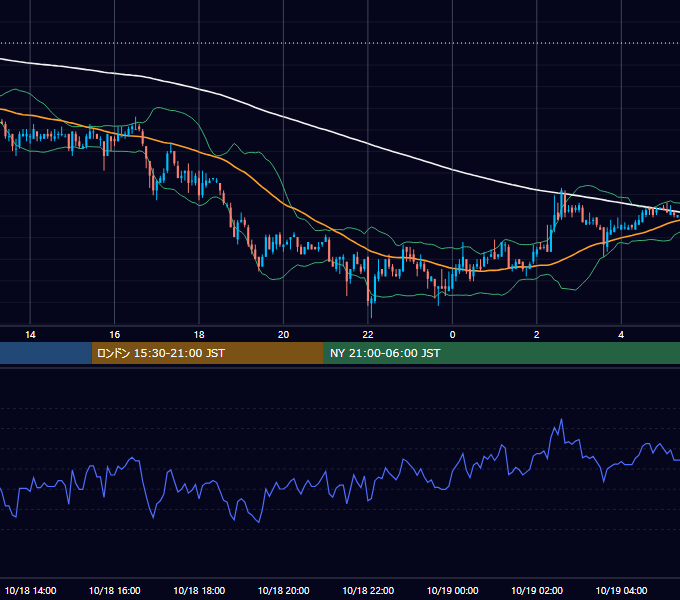The height and width of the screenshot is (600, 680).
Task: Click the NY 21:00-06:00 JST session bar
Action: pos(502,353)
